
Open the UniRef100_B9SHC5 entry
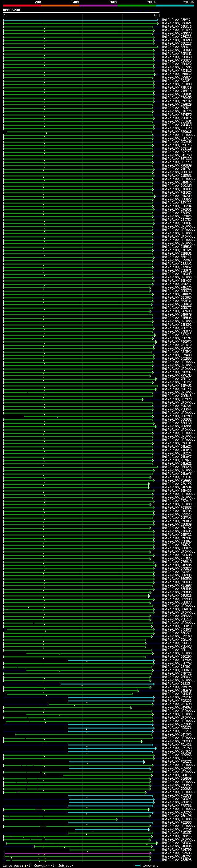point(177,77)
